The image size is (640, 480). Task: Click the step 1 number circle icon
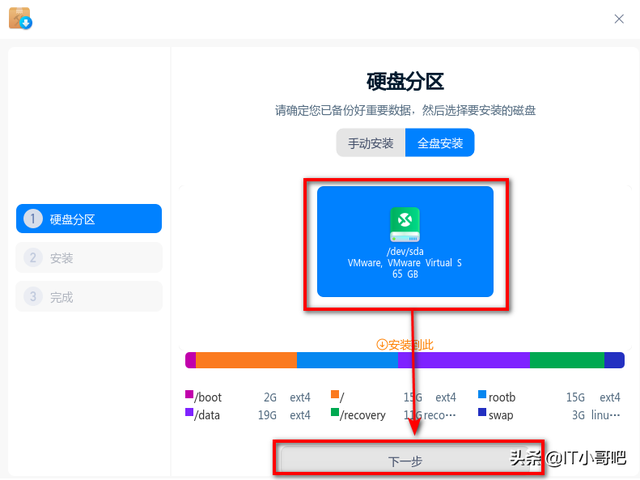pyautogui.click(x=33, y=219)
